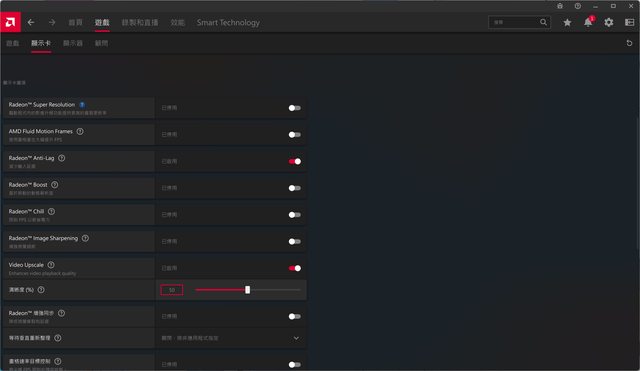Go back with the left arrow icon
This screenshot has height=371, width=640.
(31, 22)
